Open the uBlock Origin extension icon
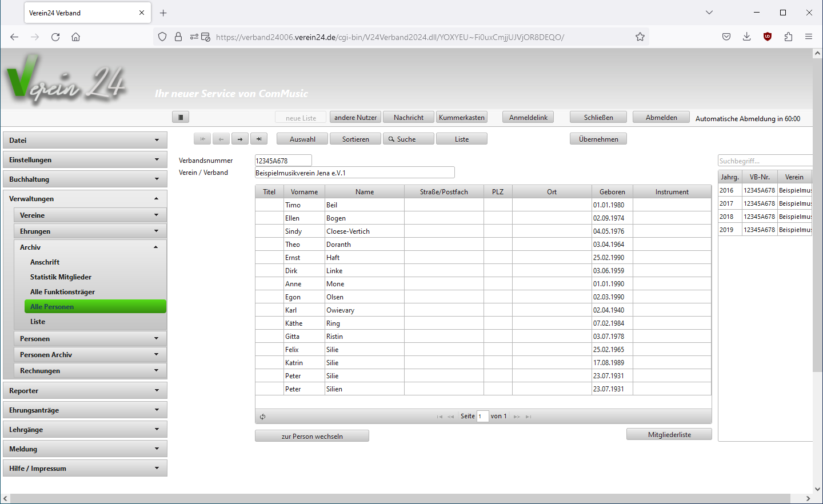 pos(768,37)
